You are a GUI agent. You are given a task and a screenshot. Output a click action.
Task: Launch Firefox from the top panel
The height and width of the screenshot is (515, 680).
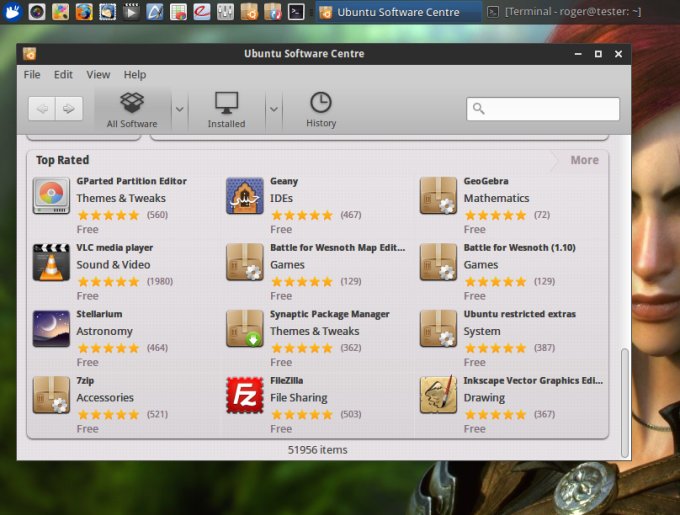tap(84, 12)
